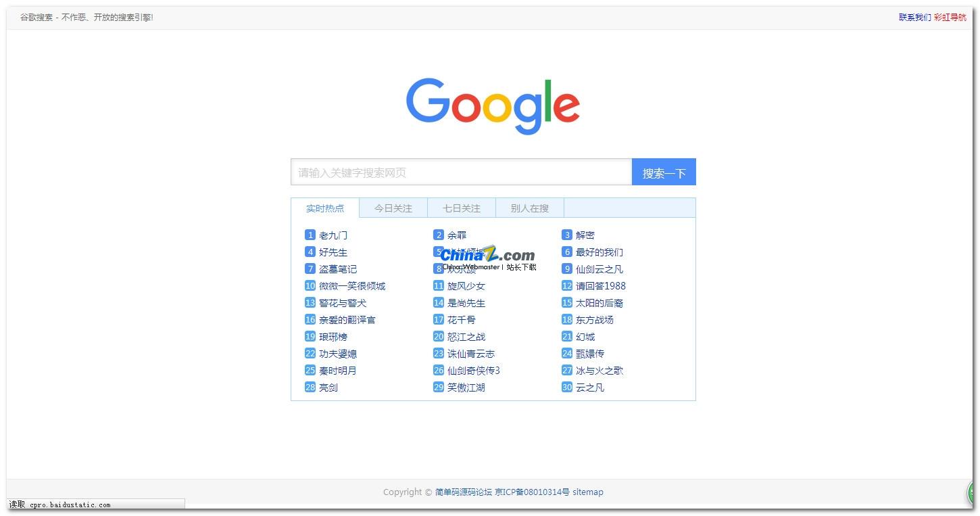Click rank badge 30 beside 云之凡
The width and height of the screenshot is (980, 516).
tap(567, 388)
